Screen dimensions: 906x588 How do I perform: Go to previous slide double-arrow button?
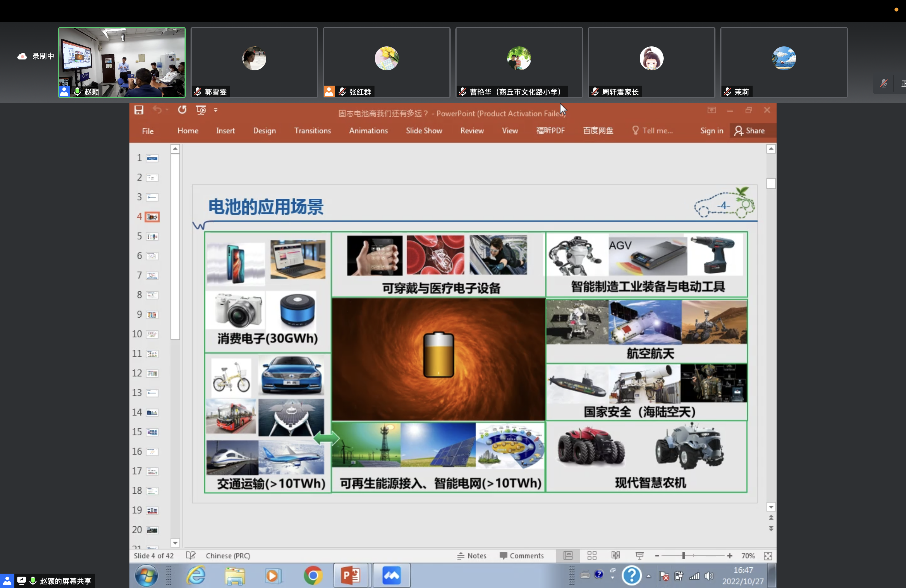(771, 518)
